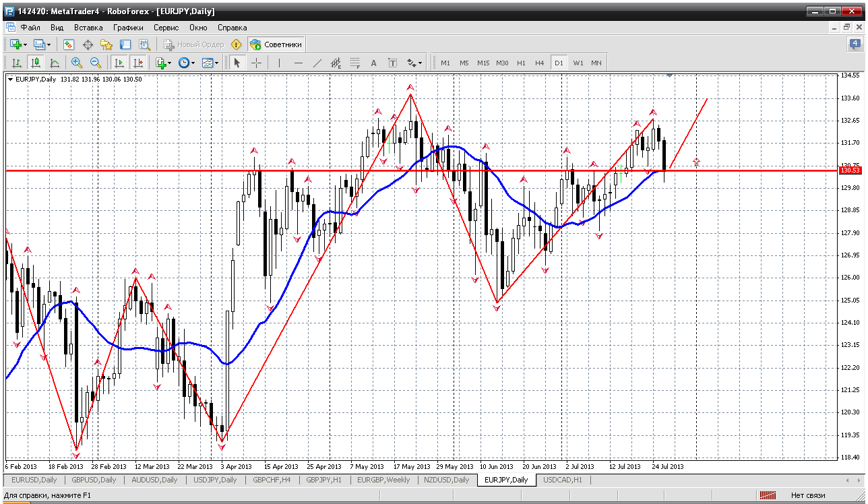The image size is (868, 504).
Task: Toggle the Советники button
Action: tap(276, 44)
